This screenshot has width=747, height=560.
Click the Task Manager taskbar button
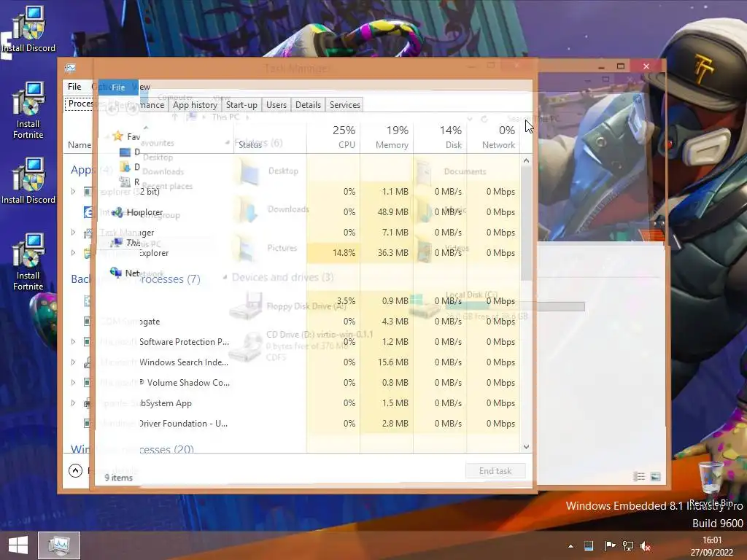coord(59,545)
